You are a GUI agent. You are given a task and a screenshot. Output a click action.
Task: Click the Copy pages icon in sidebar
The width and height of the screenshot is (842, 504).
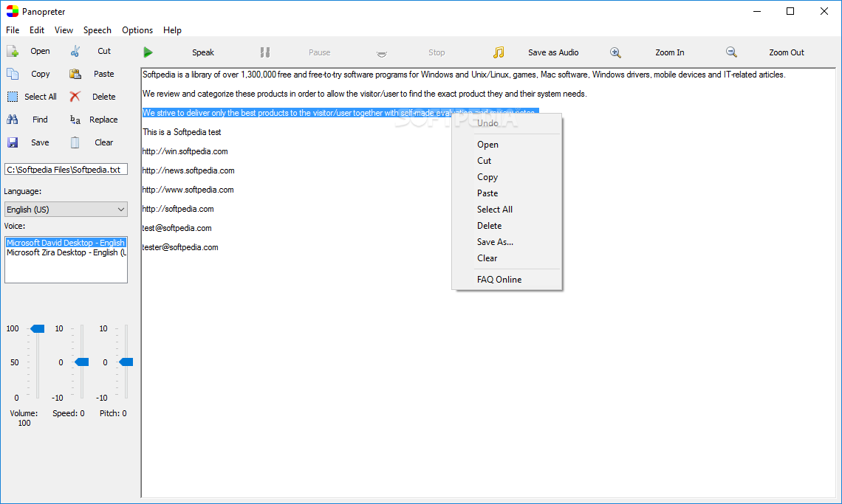click(13, 74)
